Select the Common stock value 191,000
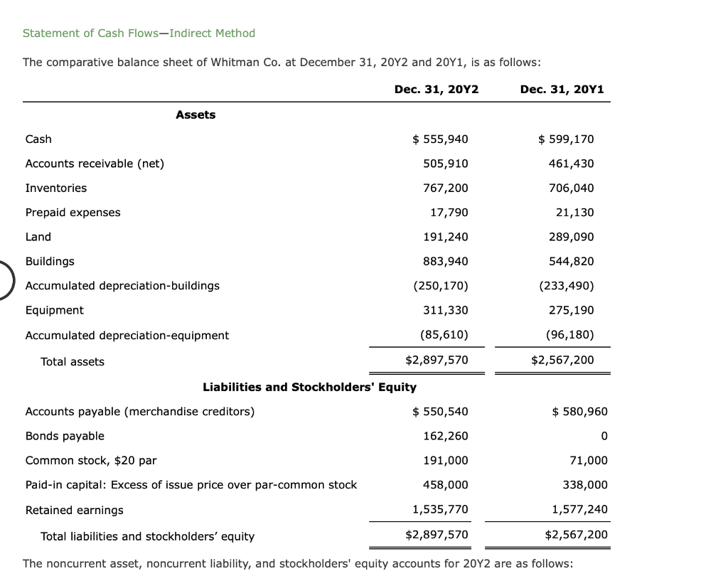 click(446, 461)
